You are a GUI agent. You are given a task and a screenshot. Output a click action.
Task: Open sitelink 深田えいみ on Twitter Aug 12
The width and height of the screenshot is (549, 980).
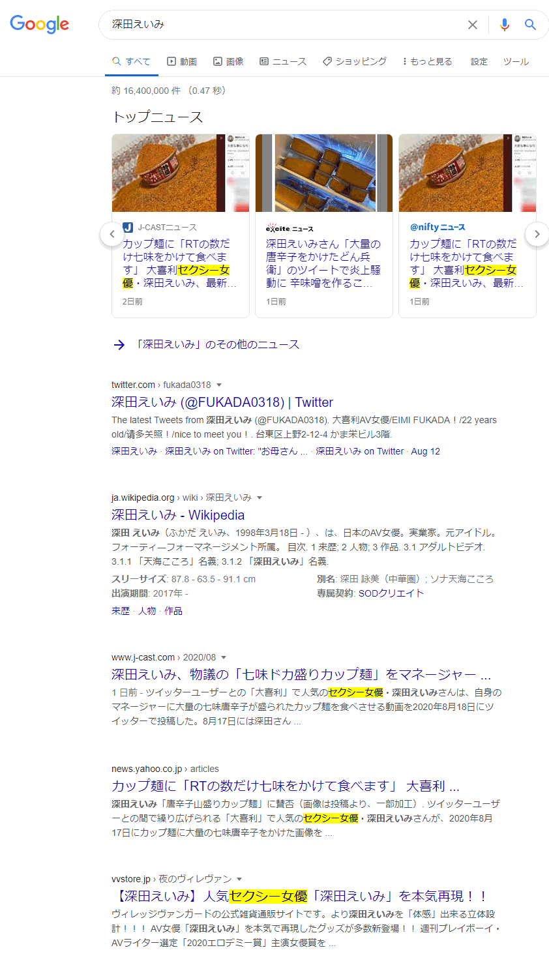coord(378,451)
